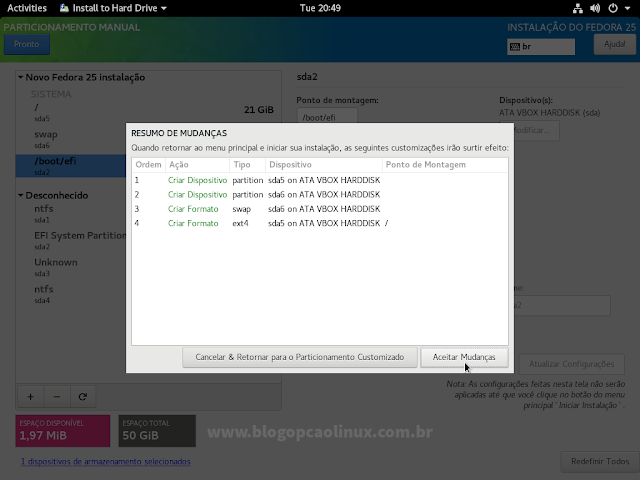This screenshot has height=480, width=640.
Task: Open the Install to Hard Drive app menu
Action: pos(113,8)
